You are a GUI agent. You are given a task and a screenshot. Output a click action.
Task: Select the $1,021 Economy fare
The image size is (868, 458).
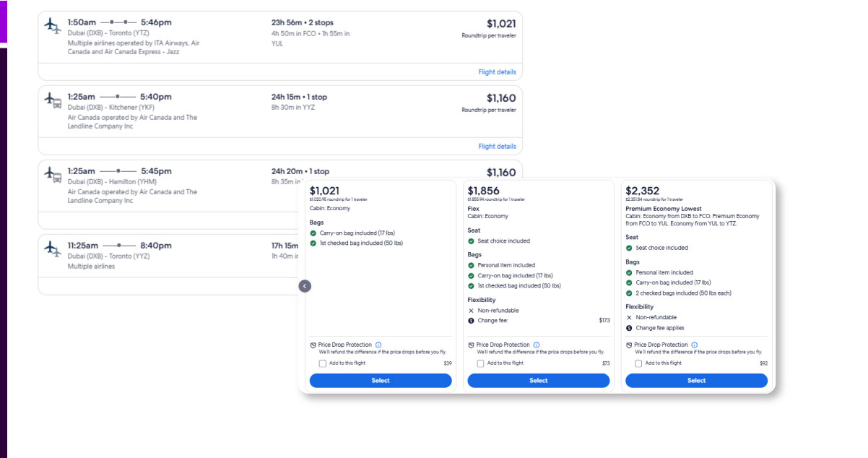pyautogui.click(x=381, y=381)
